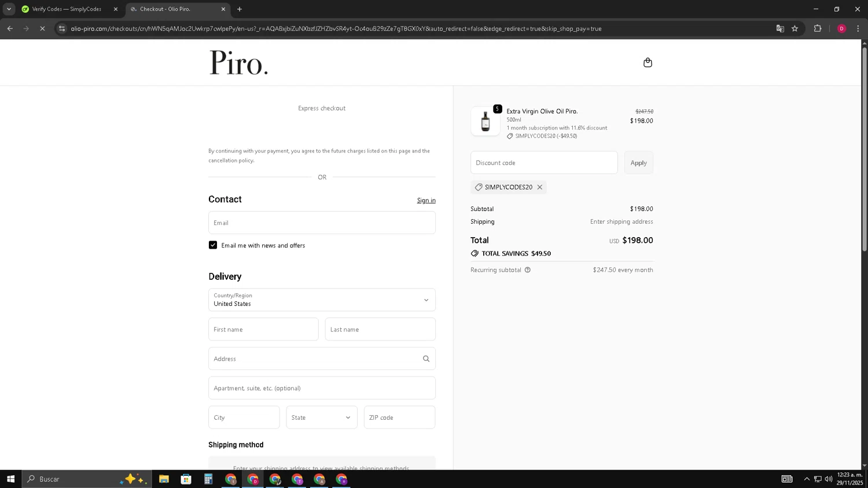Expand the Country/Region dropdown
868x488 pixels.
(x=322, y=300)
